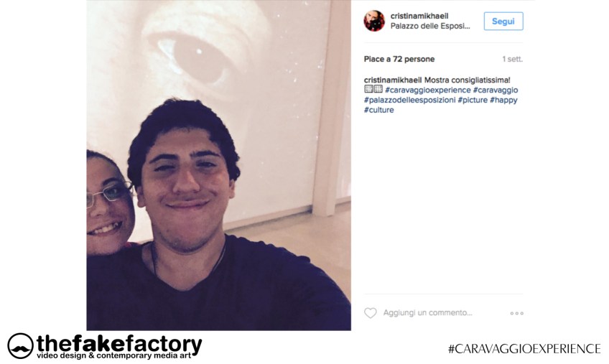Click the cristinamikhaeil name in caption
Screen dimensions: 609x364
click(393, 80)
